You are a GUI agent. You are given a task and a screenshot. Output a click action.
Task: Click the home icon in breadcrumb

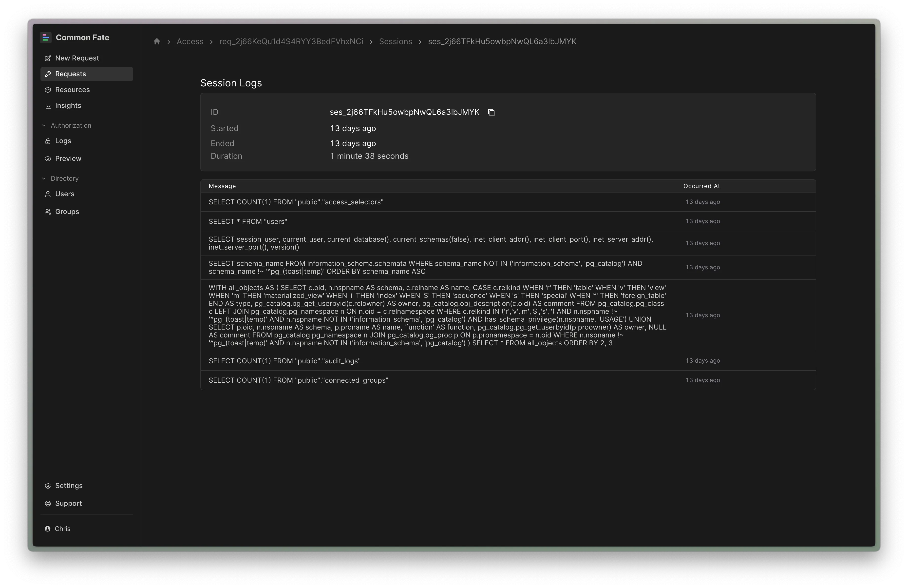(157, 41)
